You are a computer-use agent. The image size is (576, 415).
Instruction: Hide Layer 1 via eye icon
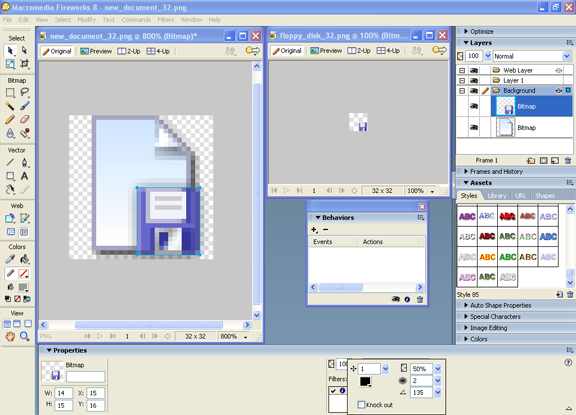point(474,80)
